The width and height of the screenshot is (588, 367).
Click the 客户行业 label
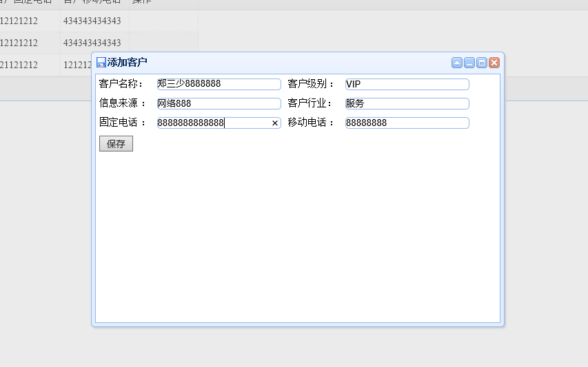(310, 103)
